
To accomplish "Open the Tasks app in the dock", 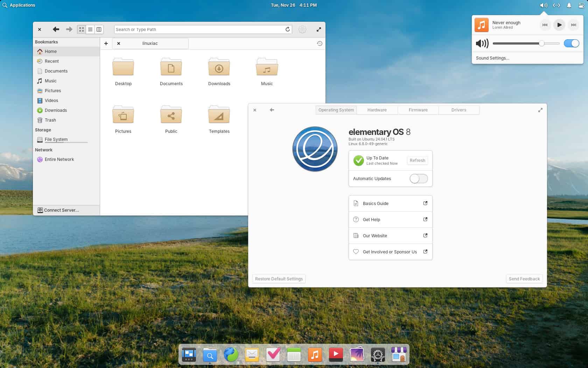I will click(x=273, y=355).
